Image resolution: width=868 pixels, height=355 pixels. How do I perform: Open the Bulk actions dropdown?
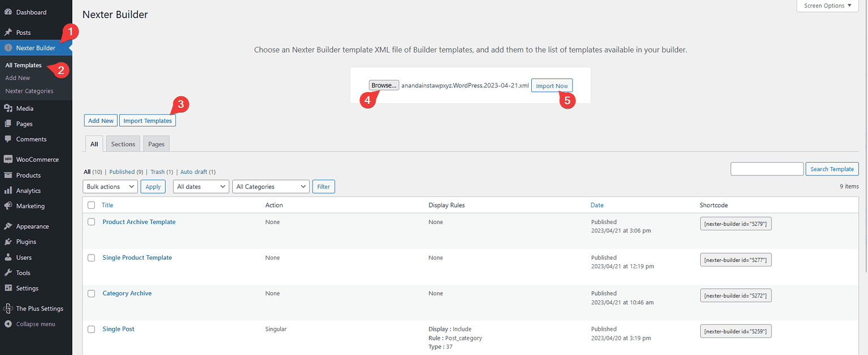pos(110,186)
